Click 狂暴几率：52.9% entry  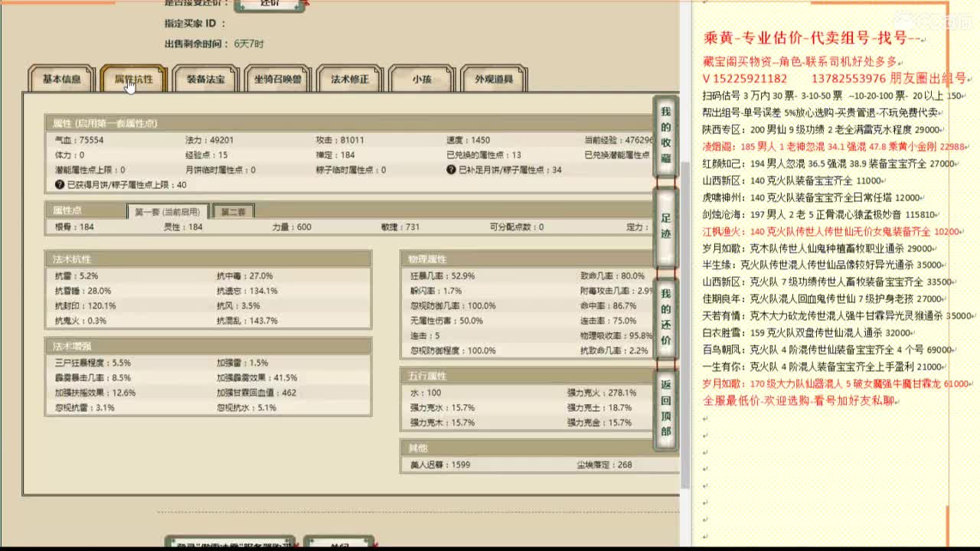tap(443, 276)
